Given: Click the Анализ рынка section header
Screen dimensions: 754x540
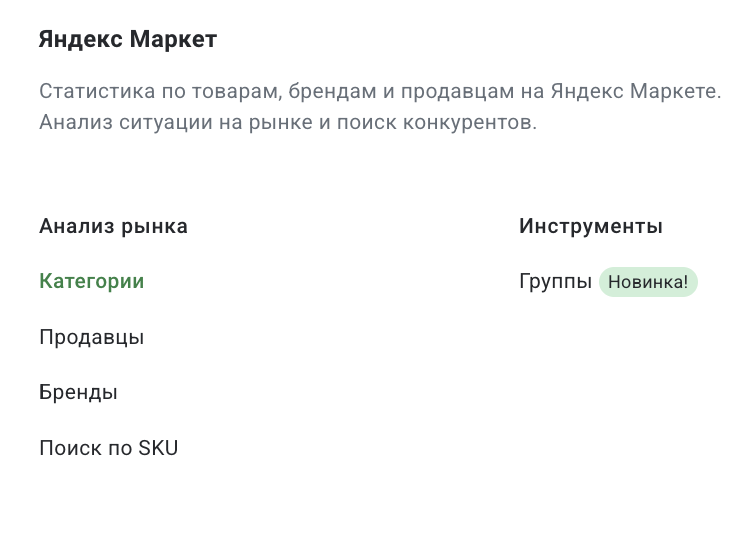Looking at the screenshot, I should [x=113, y=227].
